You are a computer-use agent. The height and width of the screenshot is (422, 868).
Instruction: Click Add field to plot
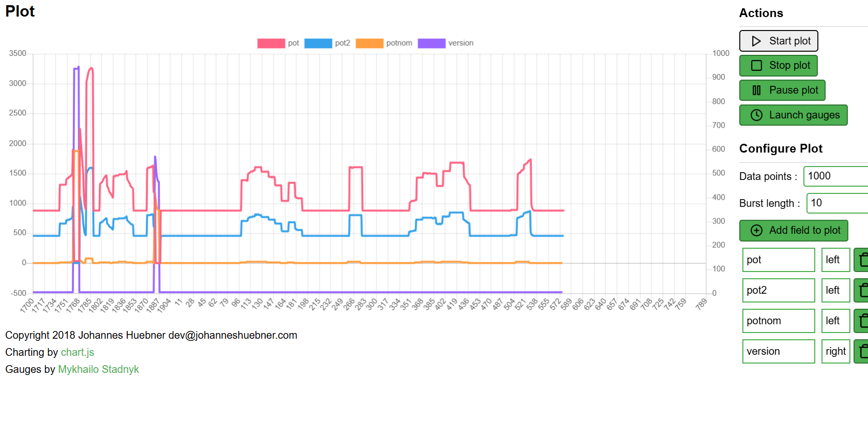pos(793,231)
